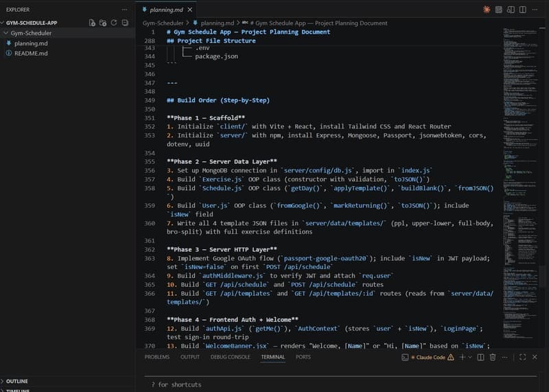Switch to the PORTS panel tab
The width and height of the screenshot is (549, 392).
pos(303,357)
